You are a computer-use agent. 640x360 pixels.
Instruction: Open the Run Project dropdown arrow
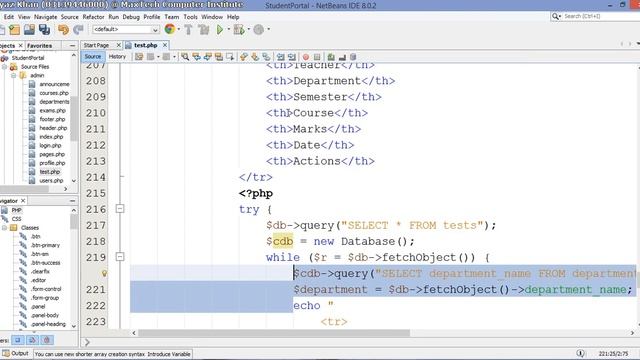coord(228,29)
